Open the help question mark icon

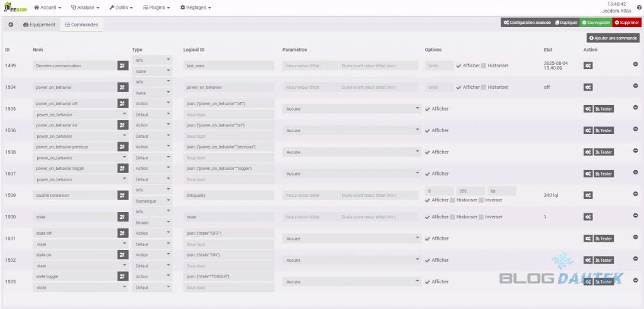(x=639, y=8)
